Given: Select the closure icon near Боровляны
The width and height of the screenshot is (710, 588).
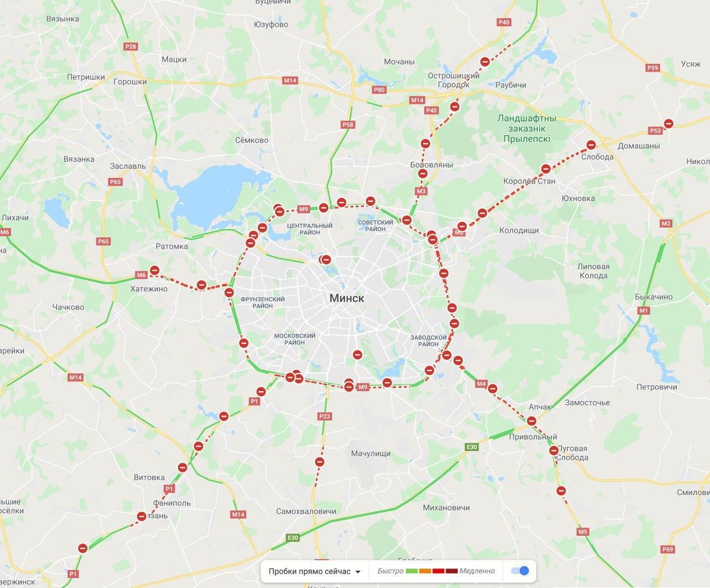Looking at the screenshot, I should [423, 174].
